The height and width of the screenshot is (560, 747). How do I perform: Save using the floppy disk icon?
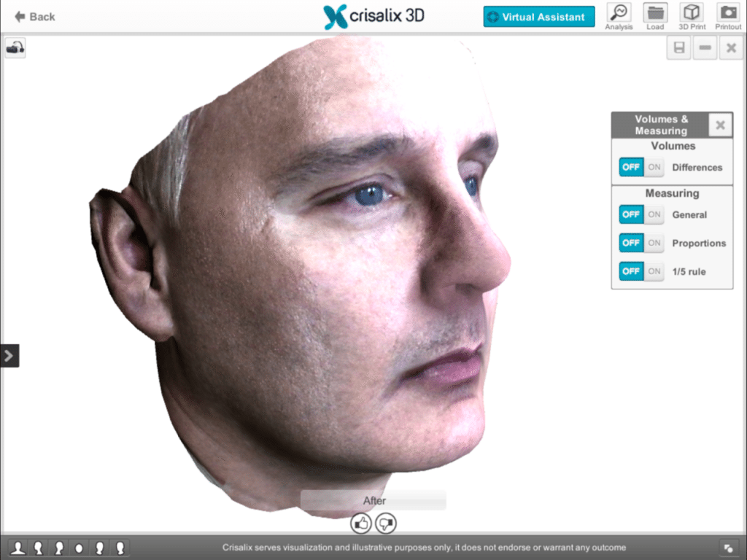(x=679, y=47)
